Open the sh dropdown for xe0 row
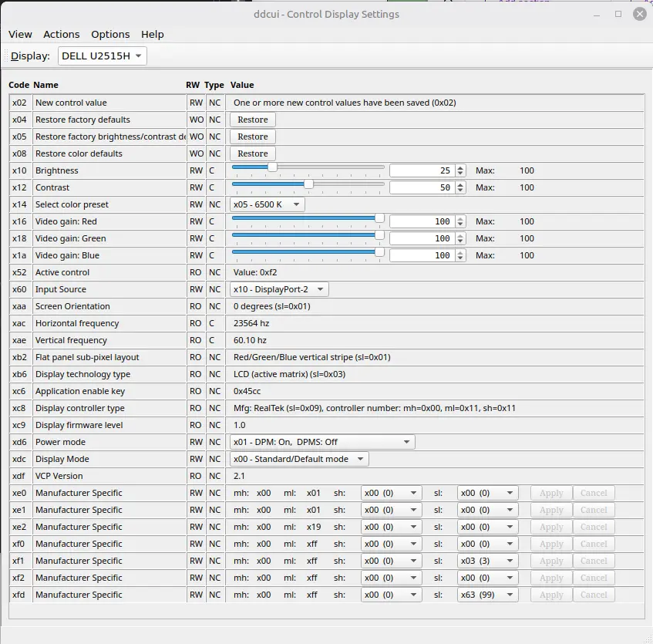Screen dimensions: 653x644 point(391,493)
